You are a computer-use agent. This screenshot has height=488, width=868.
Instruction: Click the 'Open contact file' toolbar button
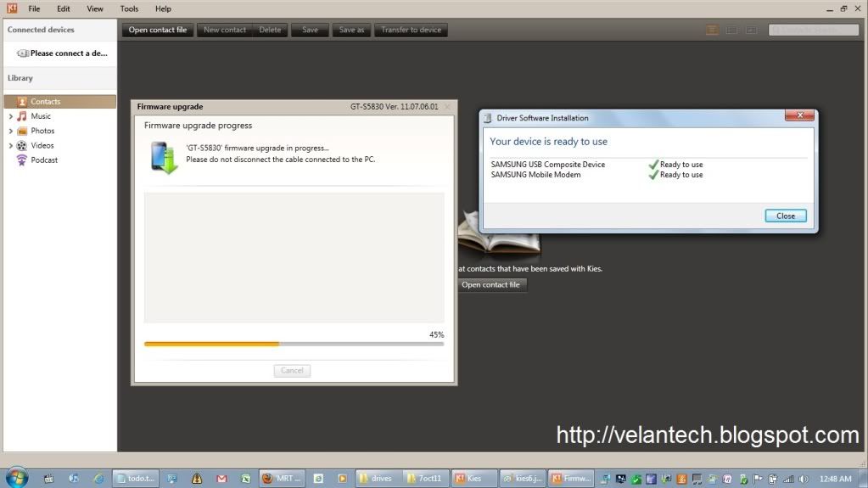(158, 30)
